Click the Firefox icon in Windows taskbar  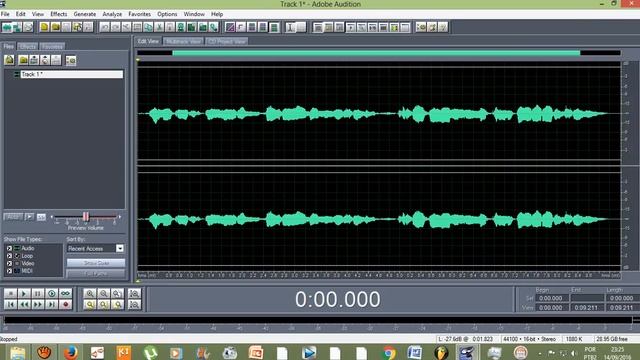click(x=71, y=352)
